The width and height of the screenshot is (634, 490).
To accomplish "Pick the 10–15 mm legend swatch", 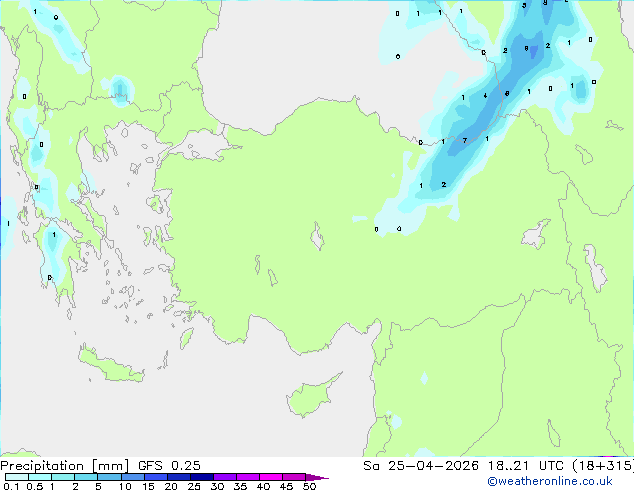I will 132,477.
